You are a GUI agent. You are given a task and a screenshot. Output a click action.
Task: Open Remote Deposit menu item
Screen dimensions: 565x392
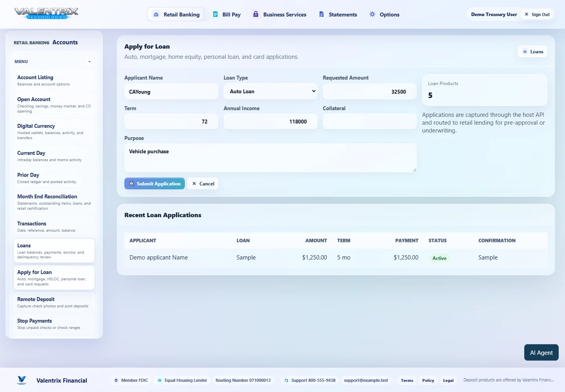pyautogui.click(x=54, y=302)
